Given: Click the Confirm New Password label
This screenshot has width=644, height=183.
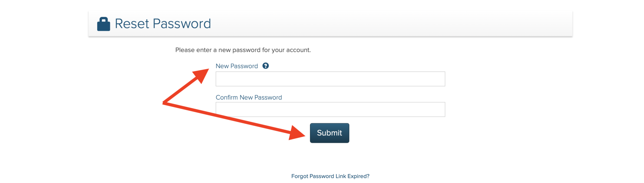Looking at the screenshot, I should (x=248, y=97).
